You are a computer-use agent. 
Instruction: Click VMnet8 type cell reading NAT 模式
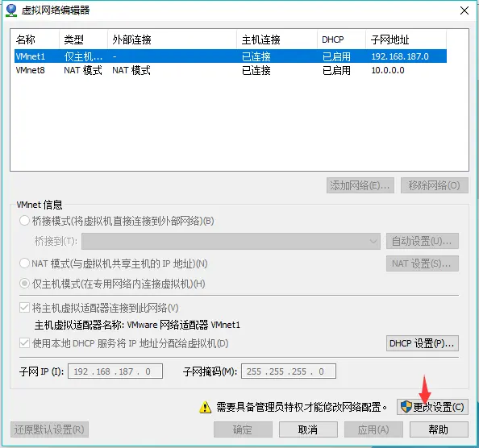click(x=83, y=70)
